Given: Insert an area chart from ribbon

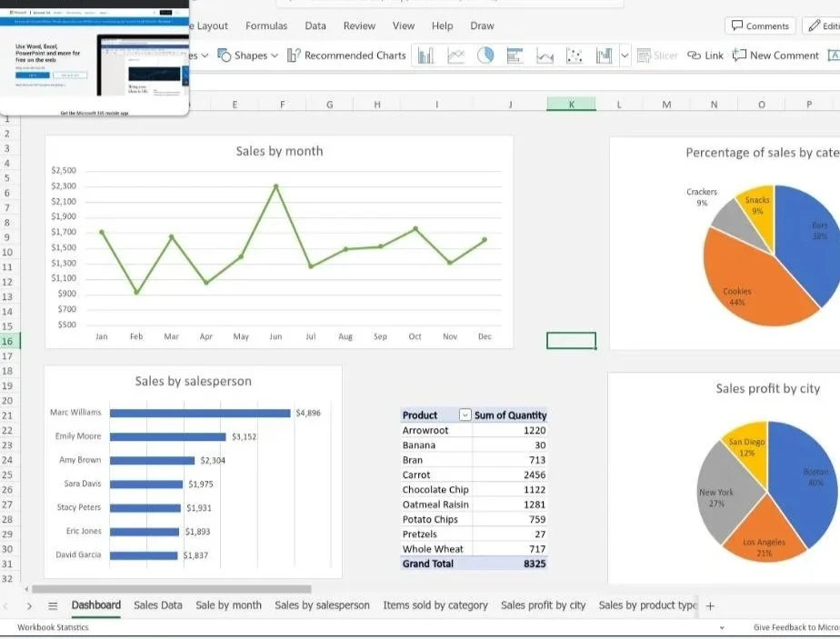Looking at the screenshot, I should pos(545,55).
